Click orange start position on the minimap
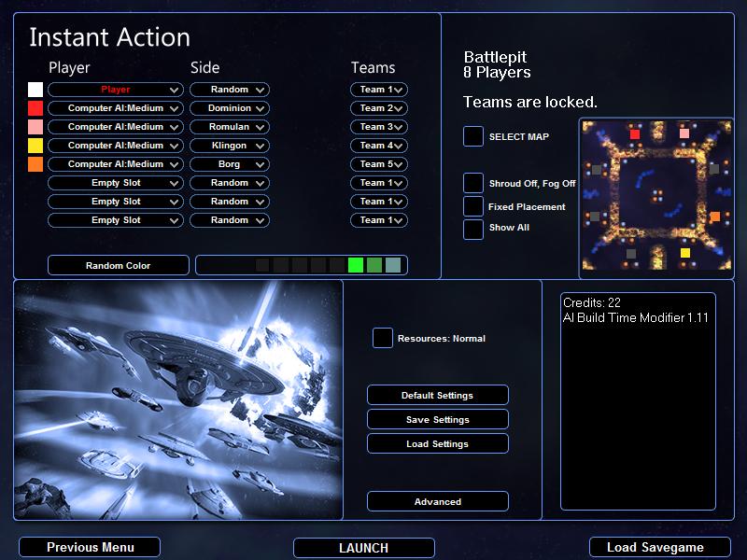The width and height of the screenshot is (747, 560). pos(714,217)
